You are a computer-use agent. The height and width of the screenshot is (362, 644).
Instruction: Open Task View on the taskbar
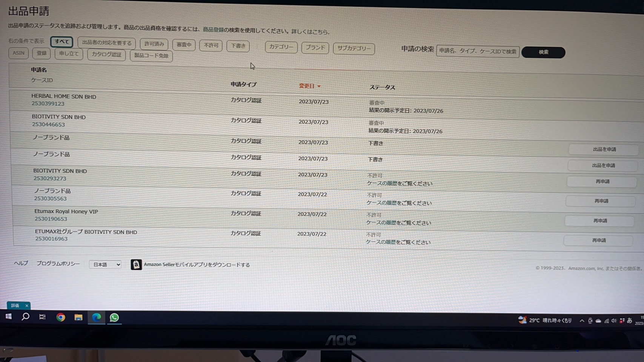(42, 317)
